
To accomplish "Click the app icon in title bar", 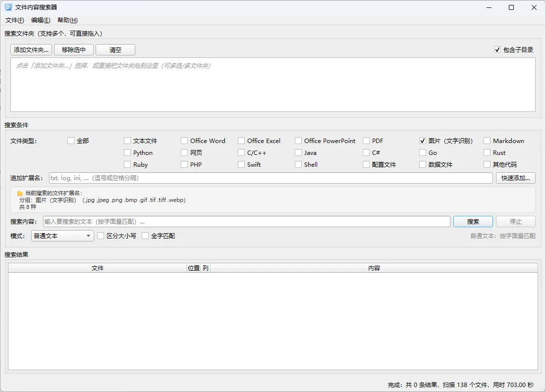I will tap(8, 7).
